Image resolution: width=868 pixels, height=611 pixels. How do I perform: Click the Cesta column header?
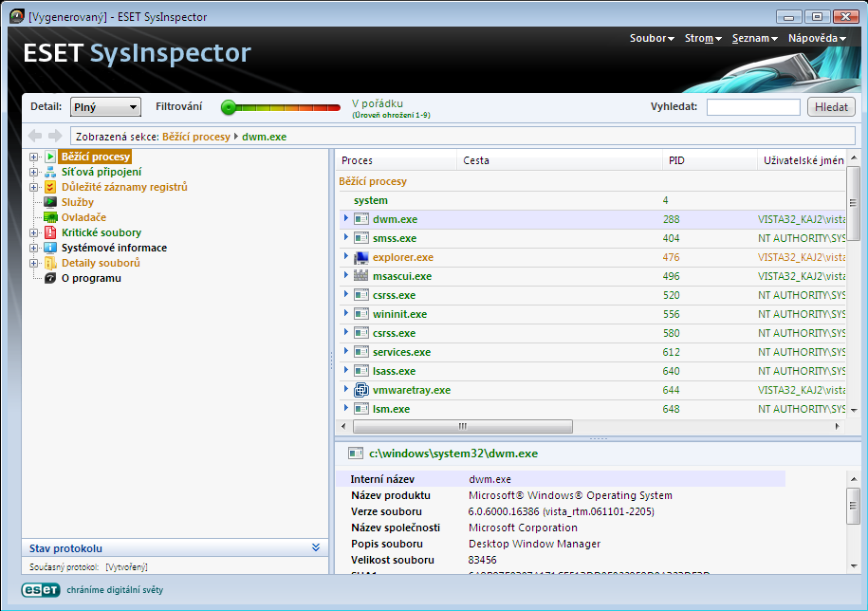[559, 160]
